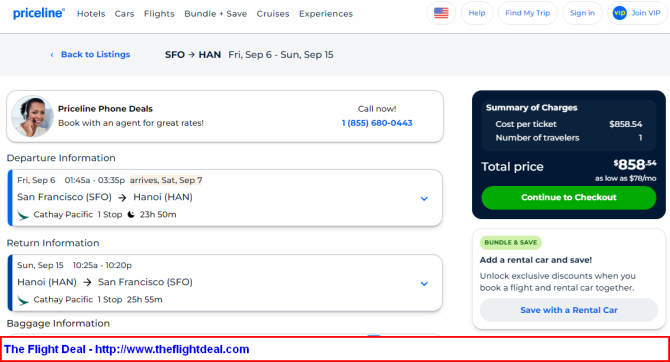Call the 1 (855) 680-0443 phone link
The image size is (670, 362).
click(x=377, y=123)
